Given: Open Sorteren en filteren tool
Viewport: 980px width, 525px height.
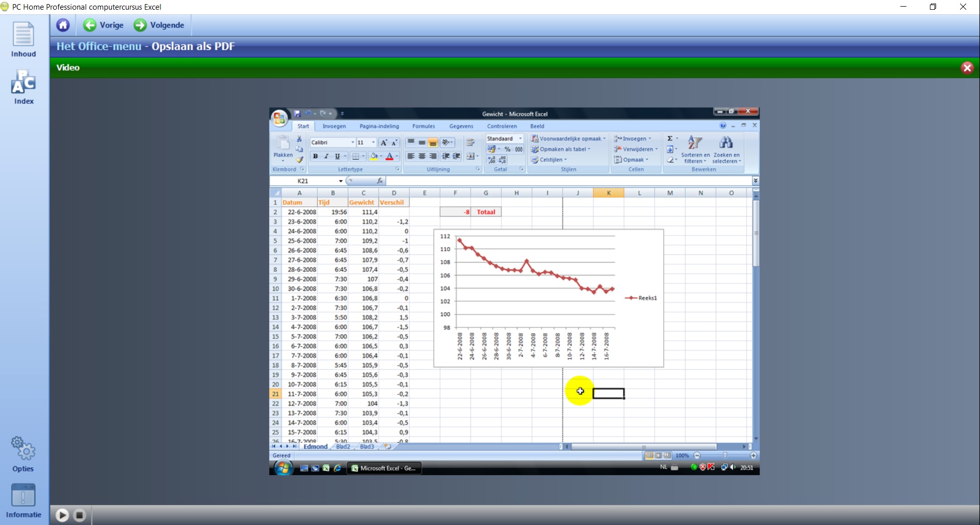Looking at the screenshot, I should [x=695, y=149].
